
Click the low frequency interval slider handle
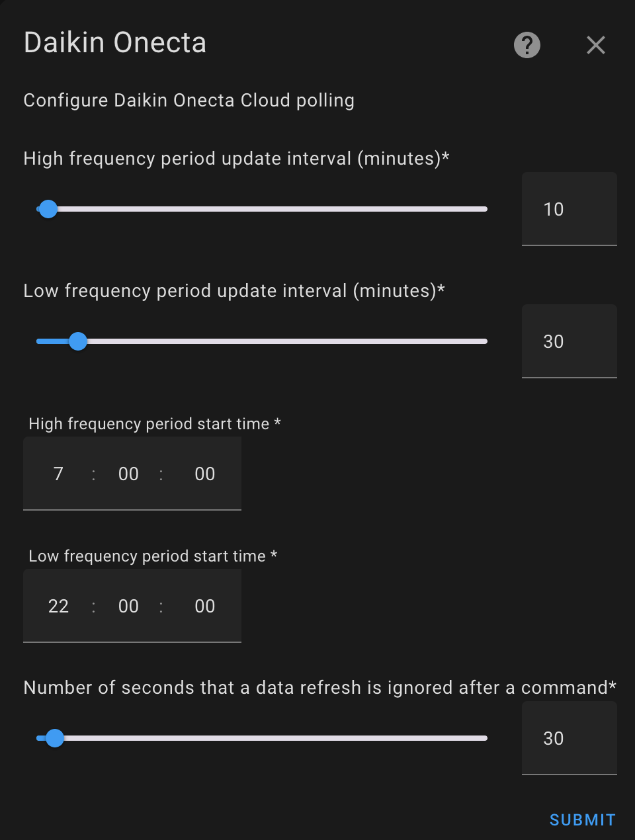(78, 341)
